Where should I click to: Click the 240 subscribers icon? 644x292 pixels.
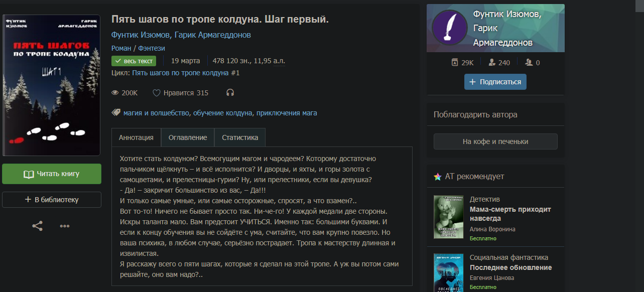(492, 63)
